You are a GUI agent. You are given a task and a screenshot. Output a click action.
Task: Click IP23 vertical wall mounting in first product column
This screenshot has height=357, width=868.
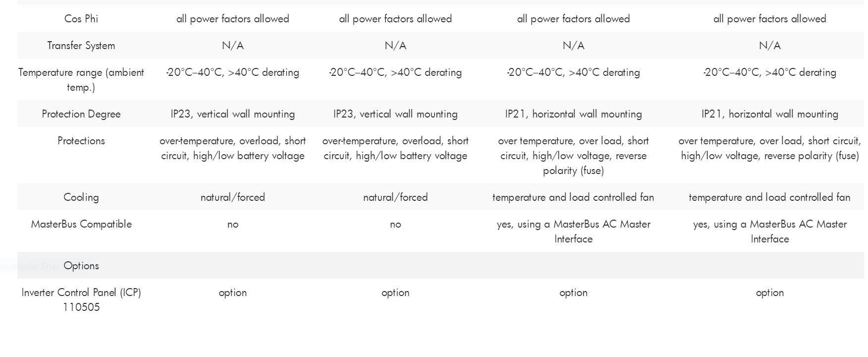click(x=233, y=114)
